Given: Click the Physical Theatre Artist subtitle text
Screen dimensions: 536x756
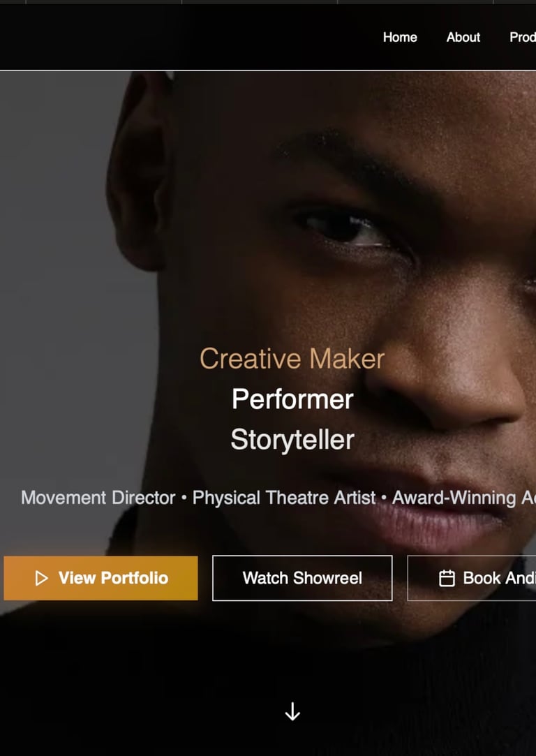Looking at the screenshot, I should pyautogui.click(x=284, y=498).
